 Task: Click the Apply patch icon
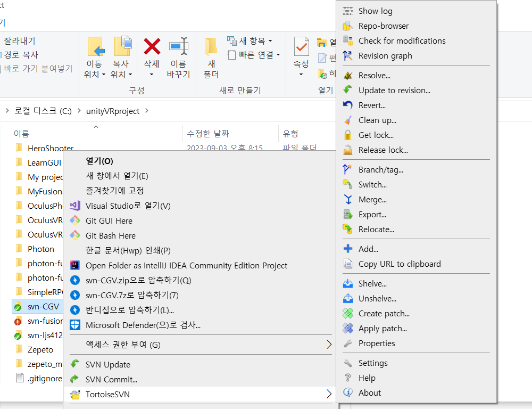pyautogui.click(x=348, y=329)
